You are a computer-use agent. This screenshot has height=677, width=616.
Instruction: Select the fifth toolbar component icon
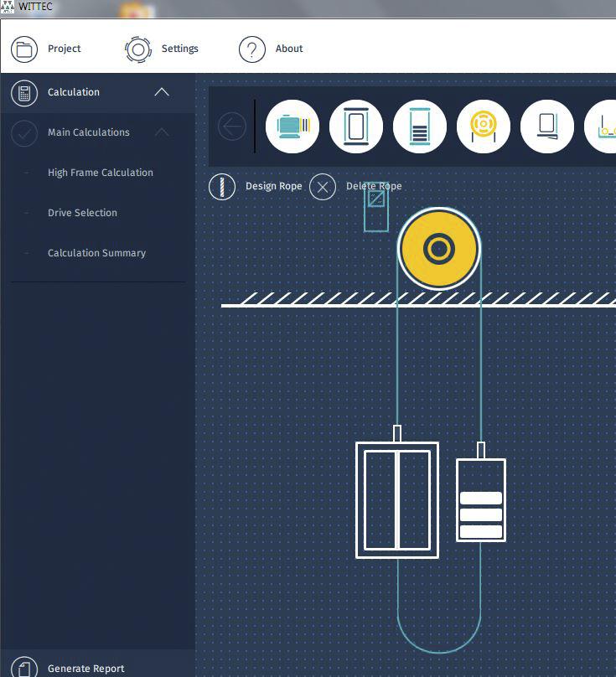[547, 127]
